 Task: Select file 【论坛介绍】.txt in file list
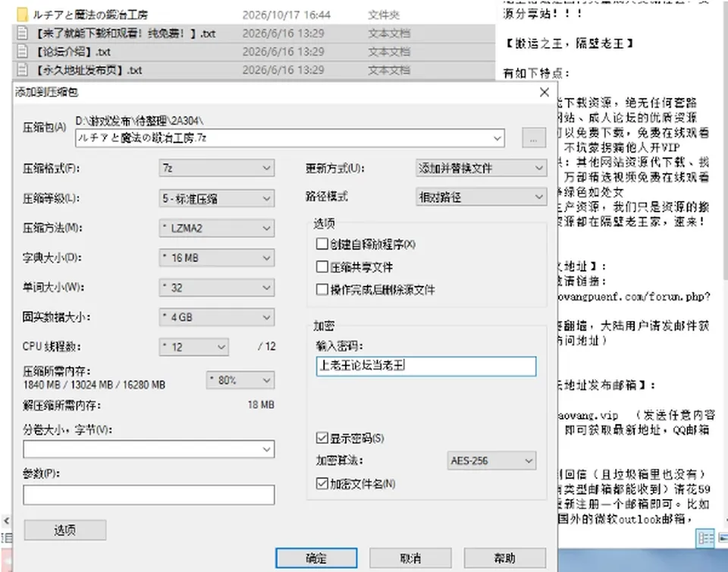pyautogui.click(x=254, y=52)
